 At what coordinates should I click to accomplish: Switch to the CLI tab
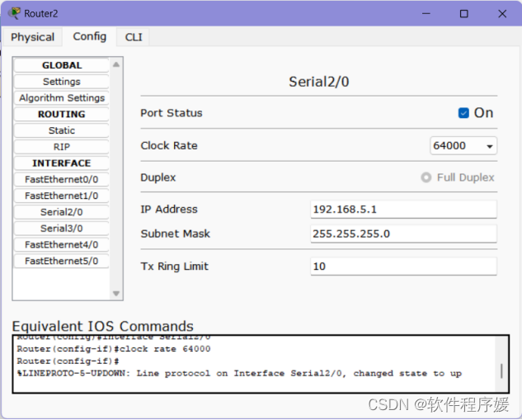[x=134, y=37]
